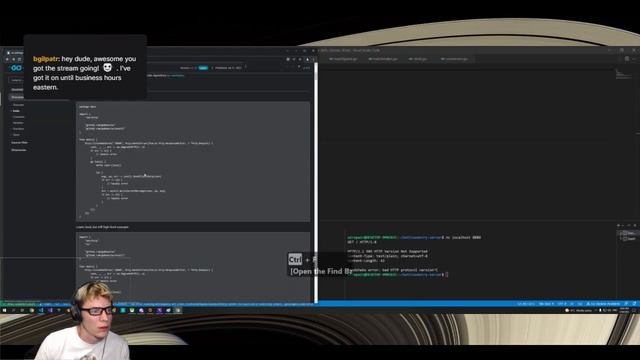Viewport: 640px width, 360px height.
Task: Click the Windows taskbar search icon
Action: pyautogui.click(x=13, y=311)
